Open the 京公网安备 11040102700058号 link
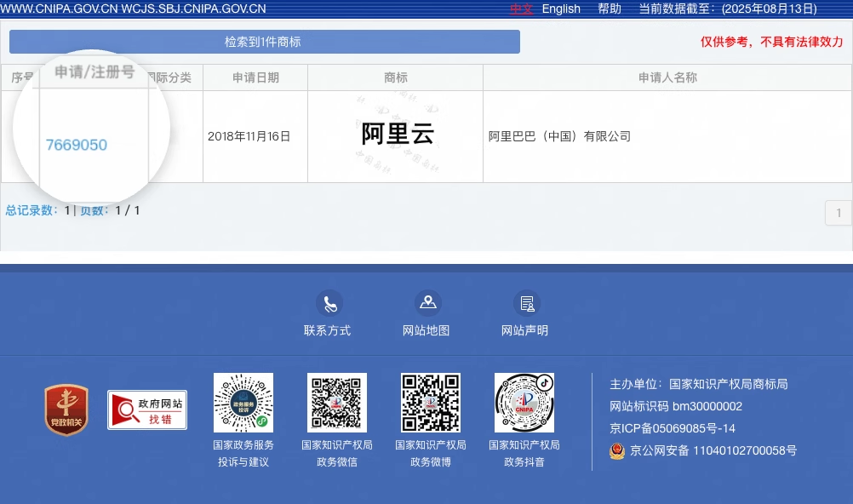The height and width of the screenshot is (504, 853). click(713, 450)
